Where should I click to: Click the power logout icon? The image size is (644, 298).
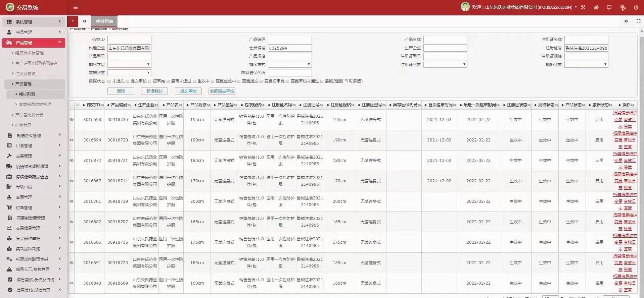point(636,7)
